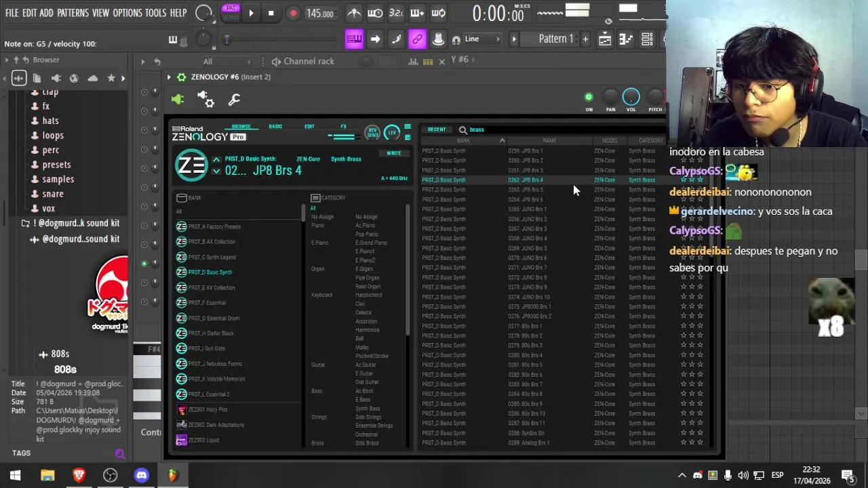Open the channel rack view icon
Screen dimensions: 868x488
pos(647,39)
